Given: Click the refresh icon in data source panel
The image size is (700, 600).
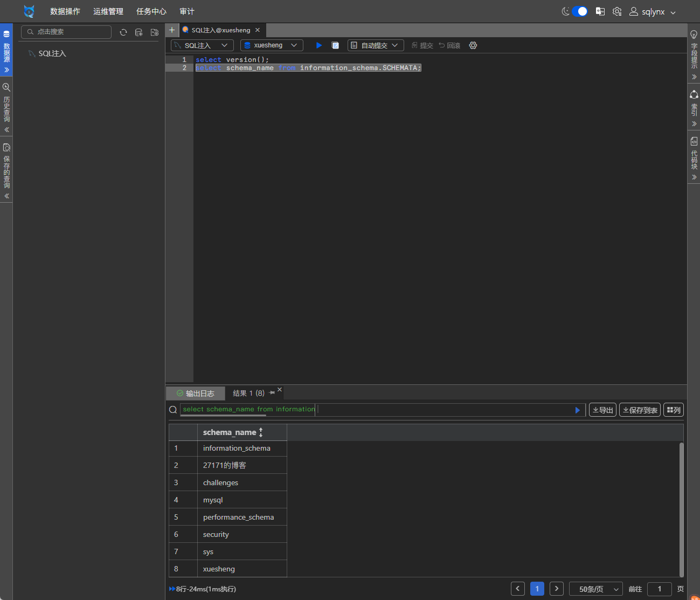Looking at the screenshot, I should pyautogui.click(x=123, y=32).
